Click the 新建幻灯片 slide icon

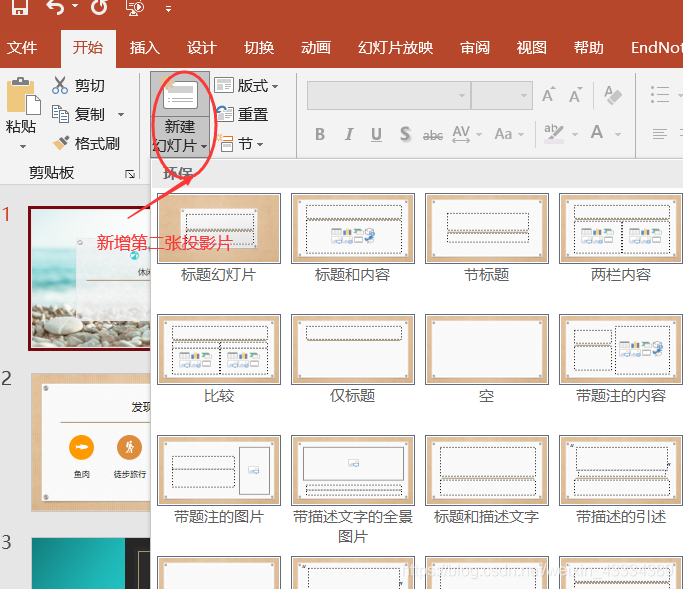[180, 93]
